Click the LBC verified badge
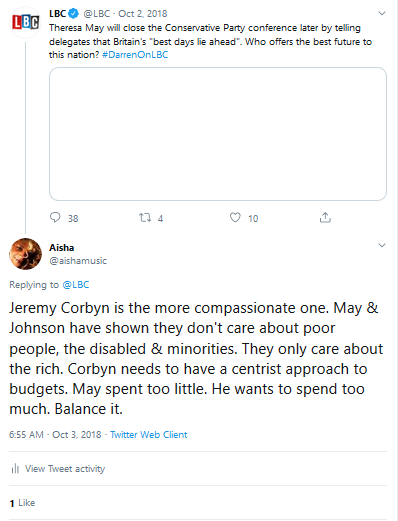The height and width of the screenshot is (521, 398). [73, 14]
